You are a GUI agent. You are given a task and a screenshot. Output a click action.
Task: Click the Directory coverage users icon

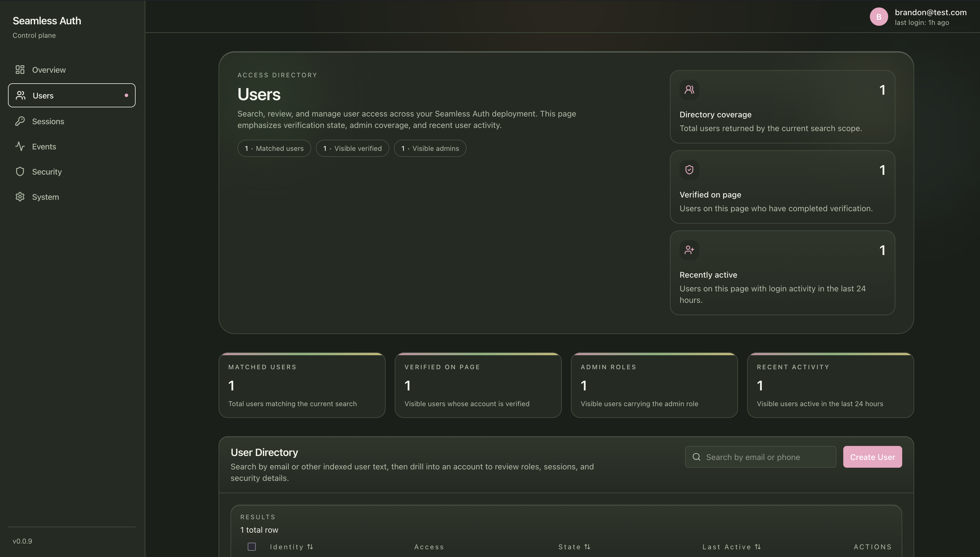[x=689, y=90]
